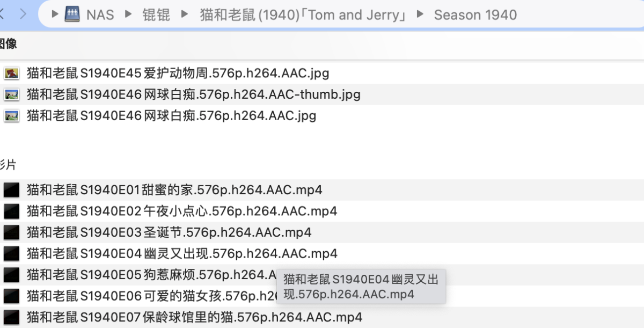
Task: Click the image icon beside S1940E45 爱护动物周.jpg
Action: pos(11,72)
